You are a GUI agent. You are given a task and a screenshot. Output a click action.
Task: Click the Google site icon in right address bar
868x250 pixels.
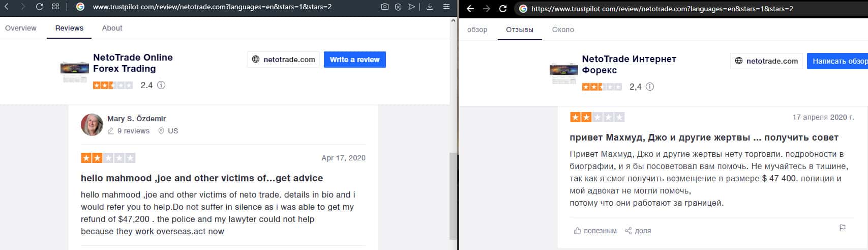pyautogui.click(x=523, y=9)
